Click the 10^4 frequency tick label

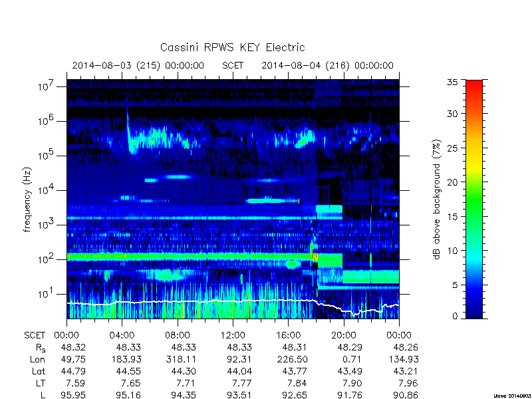pyautogui.click(x=47, y=190)
